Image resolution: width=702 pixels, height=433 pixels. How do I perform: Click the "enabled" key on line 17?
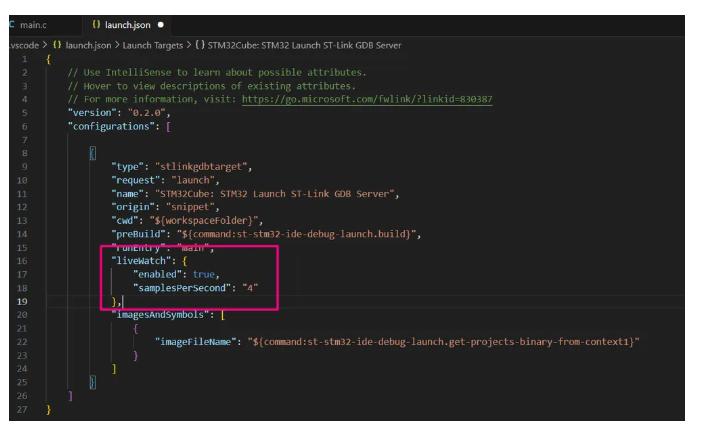157,274
